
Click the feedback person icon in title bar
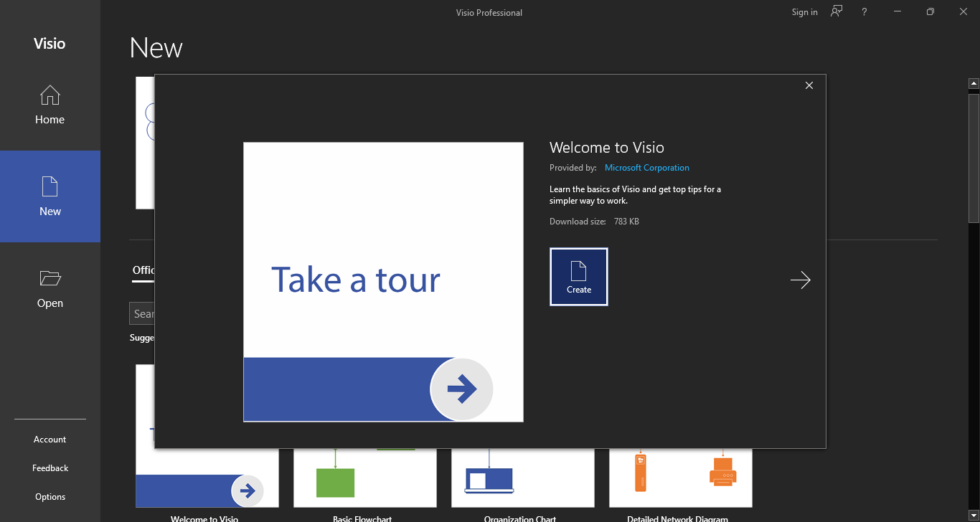click(836, 11)
